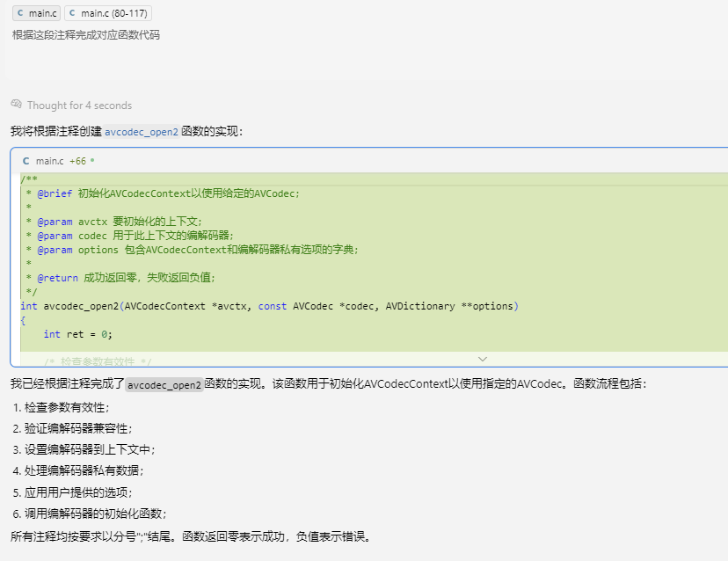Click the C file icon in code block header

click(26, 161)
